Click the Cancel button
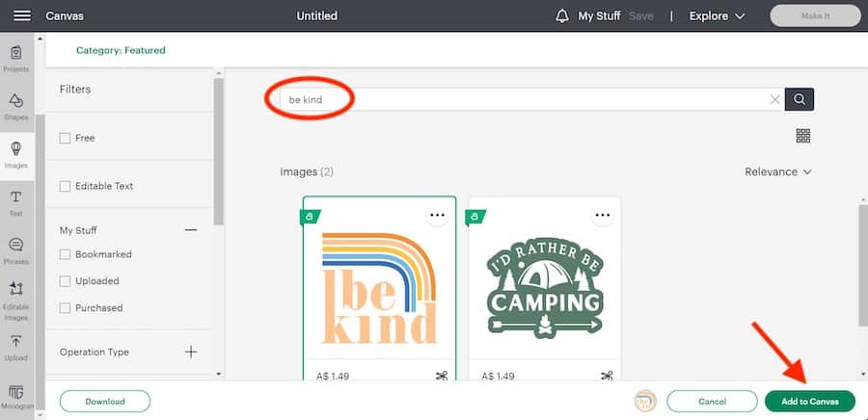Viewport: 868px width, 420px height. [x=712, y=401]
